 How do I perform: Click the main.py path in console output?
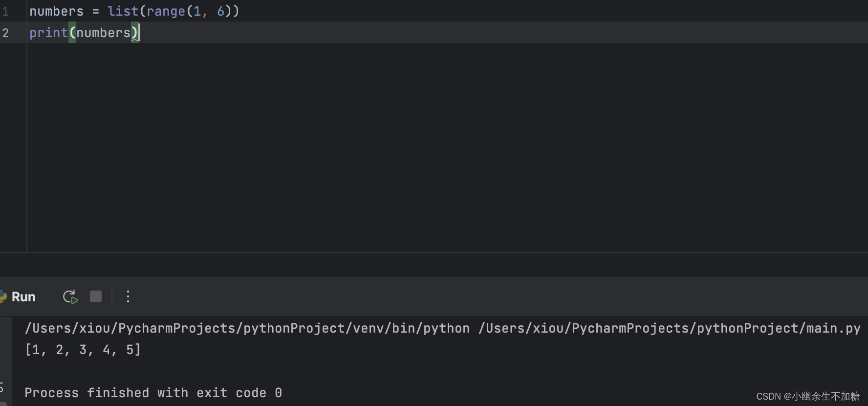tap(669, 328)
